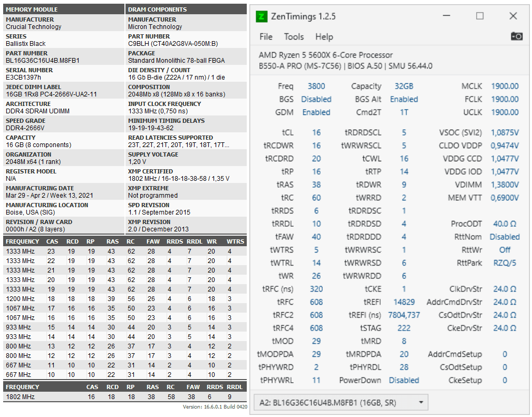
Task: Click the XMP certified 1802 MHz entry
Action: (178, 179)
